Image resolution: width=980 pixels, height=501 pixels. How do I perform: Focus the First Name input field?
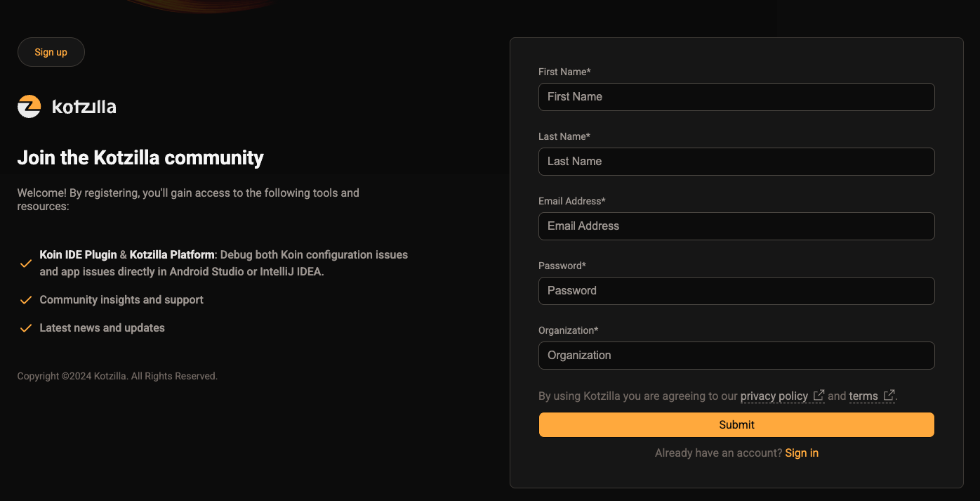[x=736, y=97]
